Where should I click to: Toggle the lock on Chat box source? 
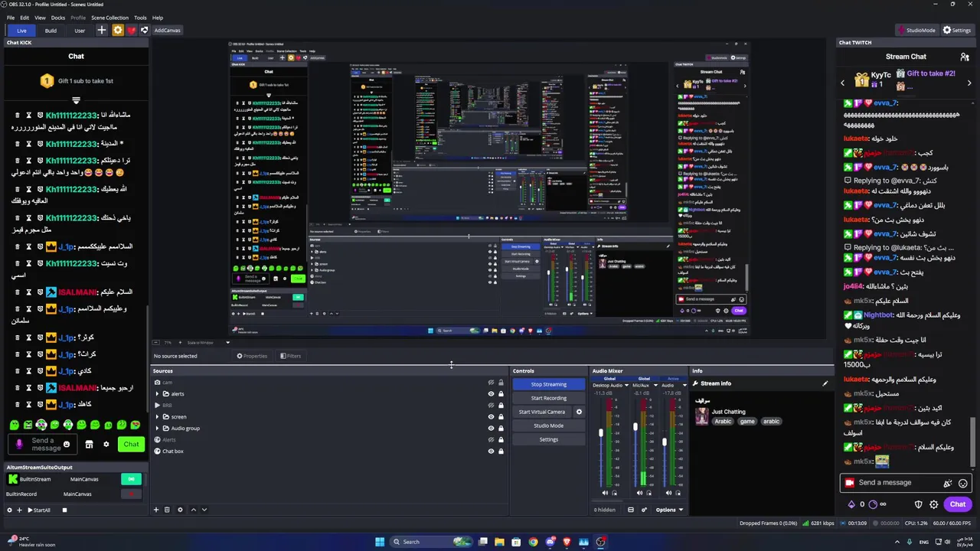(501, 452)
